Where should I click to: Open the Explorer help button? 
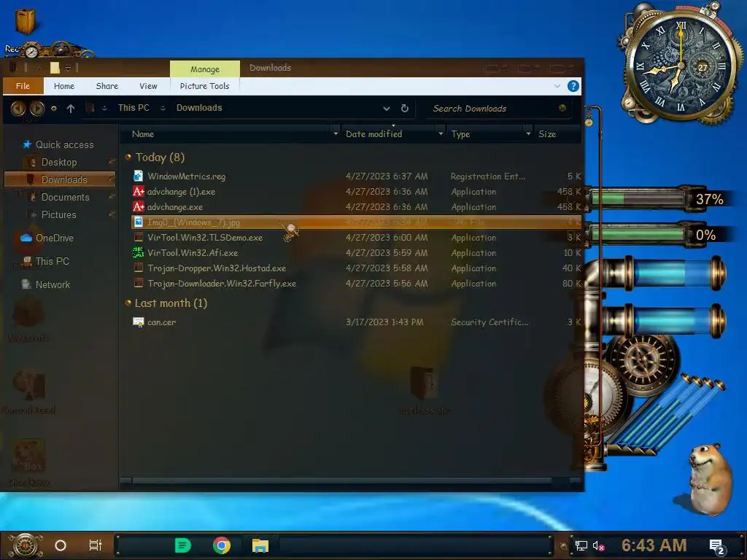[573, 86]
